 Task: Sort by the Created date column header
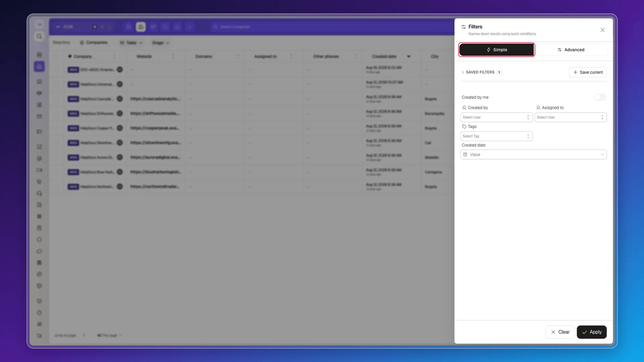384,56
